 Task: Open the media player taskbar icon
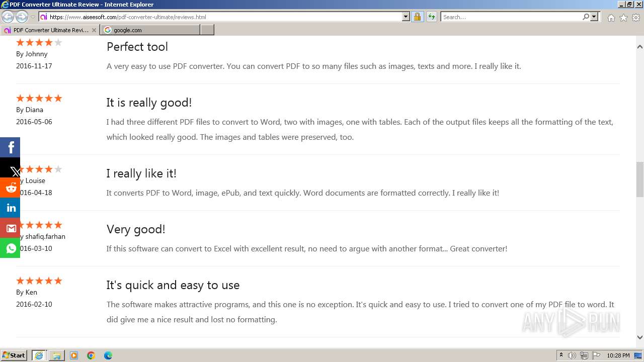click(74, 355)
